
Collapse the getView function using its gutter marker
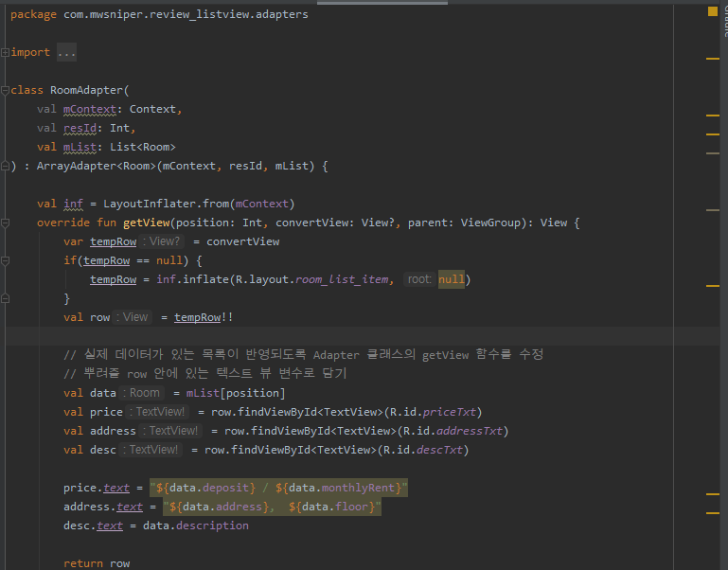(x=5, y=223)
